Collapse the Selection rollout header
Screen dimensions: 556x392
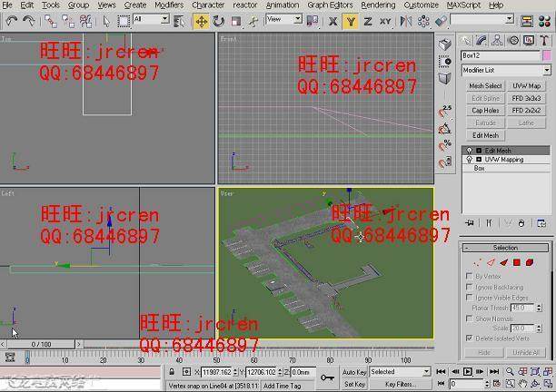point(505,248)
